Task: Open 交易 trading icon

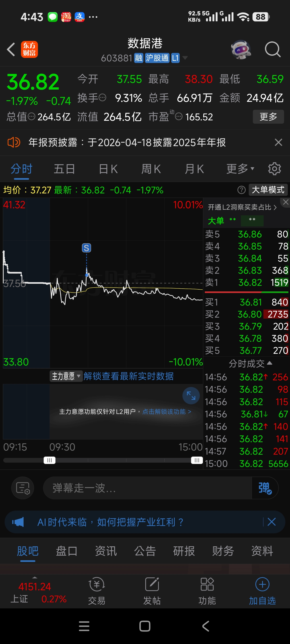Action: (97, 591)
